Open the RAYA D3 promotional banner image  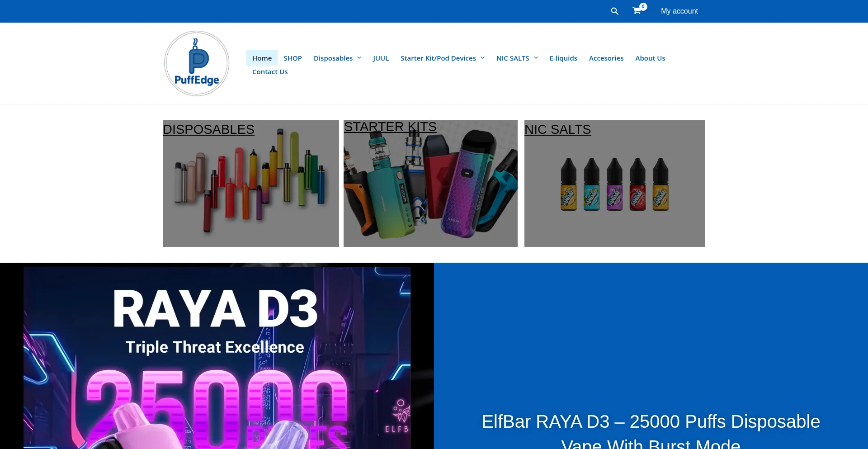click(x=217, y=357)
